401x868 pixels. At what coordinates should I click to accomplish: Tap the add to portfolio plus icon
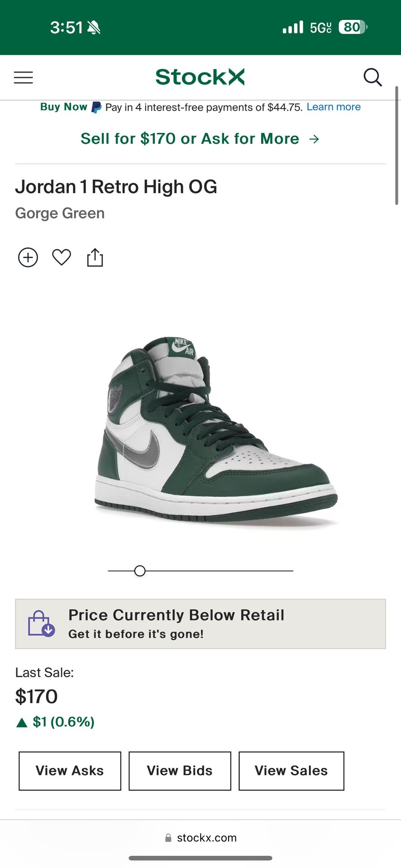pos(28,258)
